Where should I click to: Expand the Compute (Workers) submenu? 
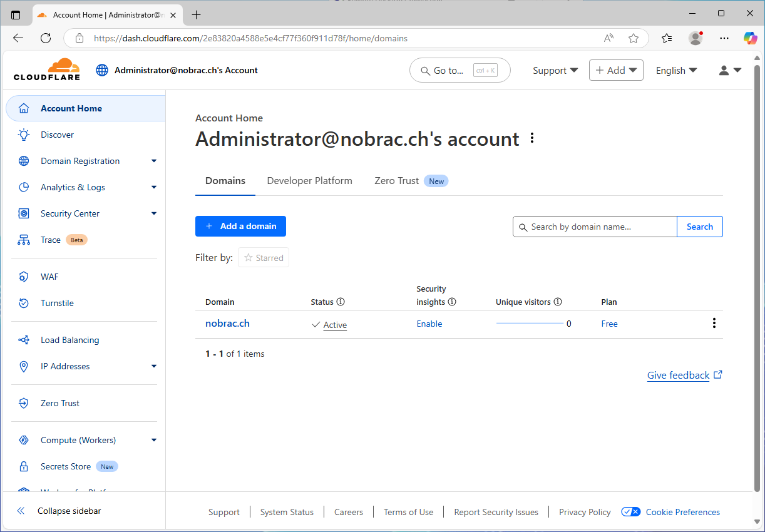point(154,440)
